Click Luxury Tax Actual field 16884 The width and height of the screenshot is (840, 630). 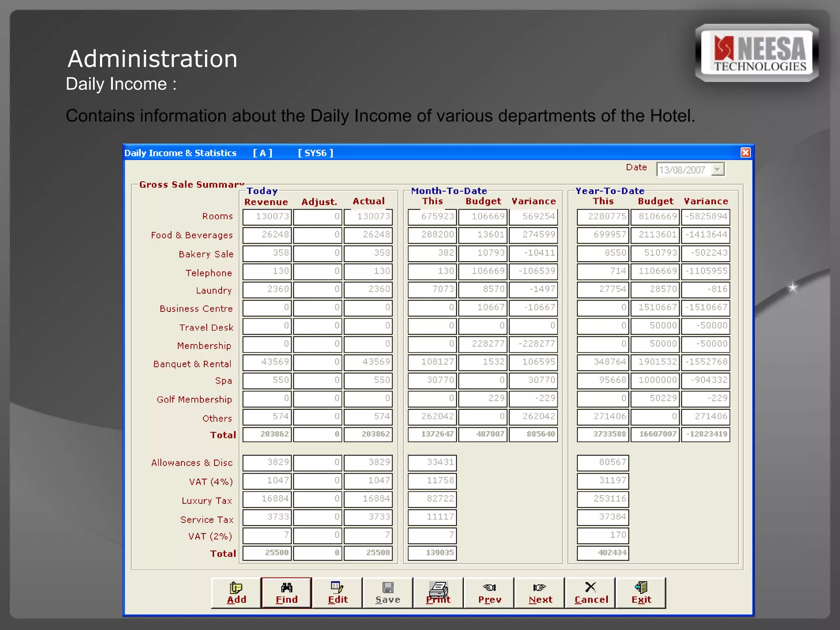[x=368, y=499]
